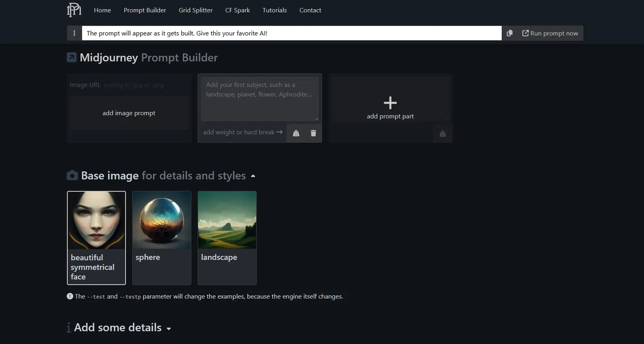The height and width of the screenshot is (344, 644).
Task: Click the add weight or hard break field
Action: [x=243, y=132]
